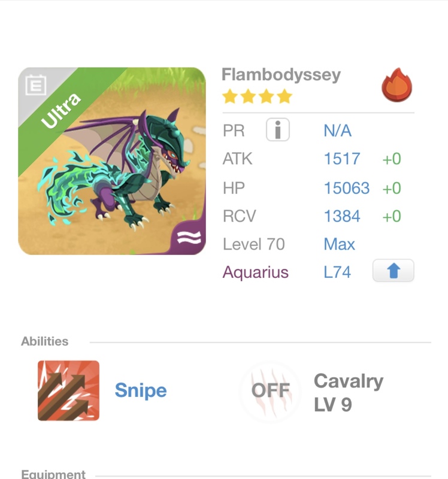Click the E badge on the dragon portrait
Image resolution: width=448 pixels, height=479 pixels.
pyautogui.click(x=35, y=86)
